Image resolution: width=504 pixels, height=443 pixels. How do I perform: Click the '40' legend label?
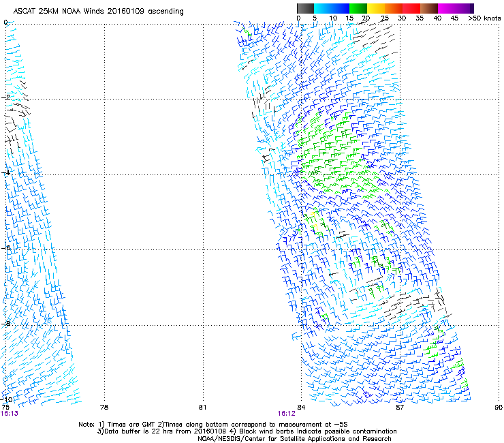[437, 18]
